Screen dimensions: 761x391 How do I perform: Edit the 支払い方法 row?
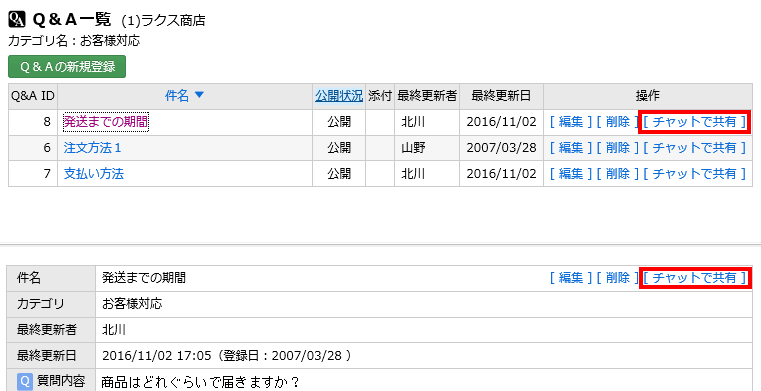point(571,173)
